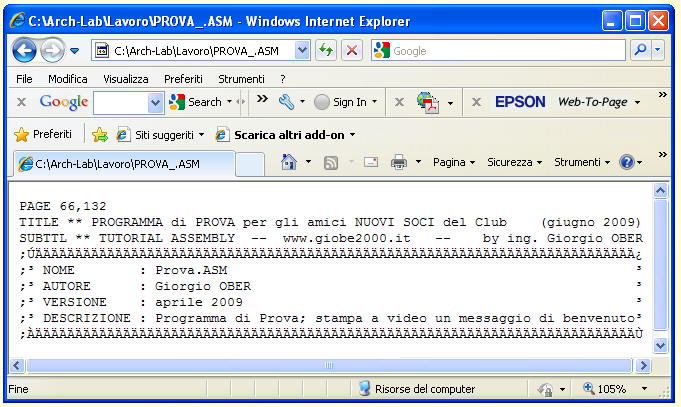Go back with the Back arrow button
Viewport: 681px width, 407px height.
[24, 51]
